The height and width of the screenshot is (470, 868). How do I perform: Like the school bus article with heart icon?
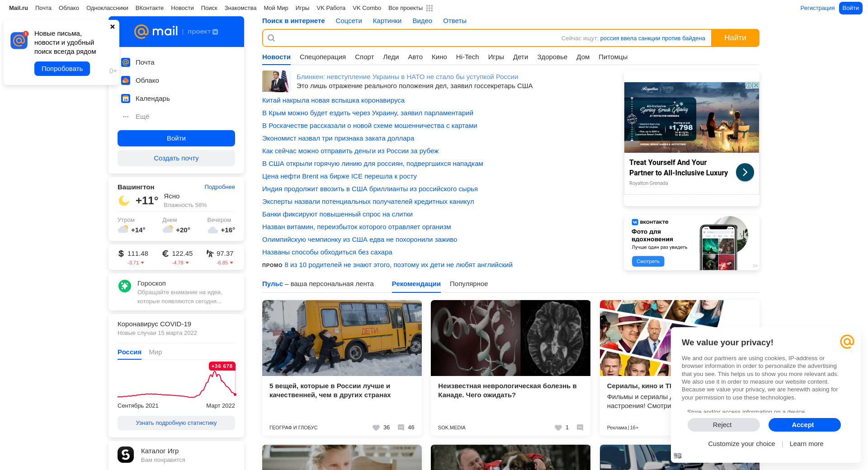click(376, 428)
